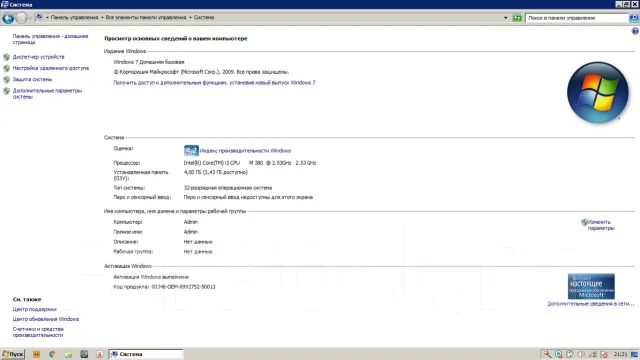The height and width of the screenshot is (360, 640).
Task: Click the pen and touch input unavailable text
Action: [x=248, y=197]
